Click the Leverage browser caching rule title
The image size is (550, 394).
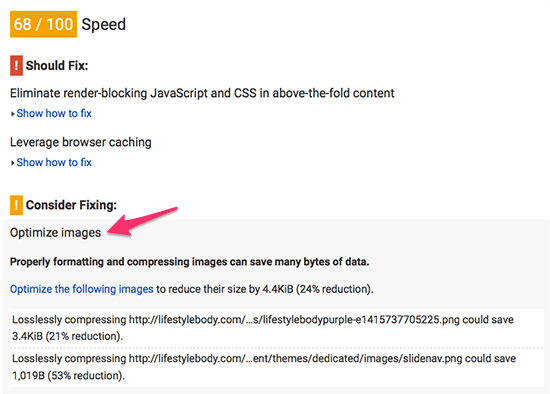[x=81, y=142]
